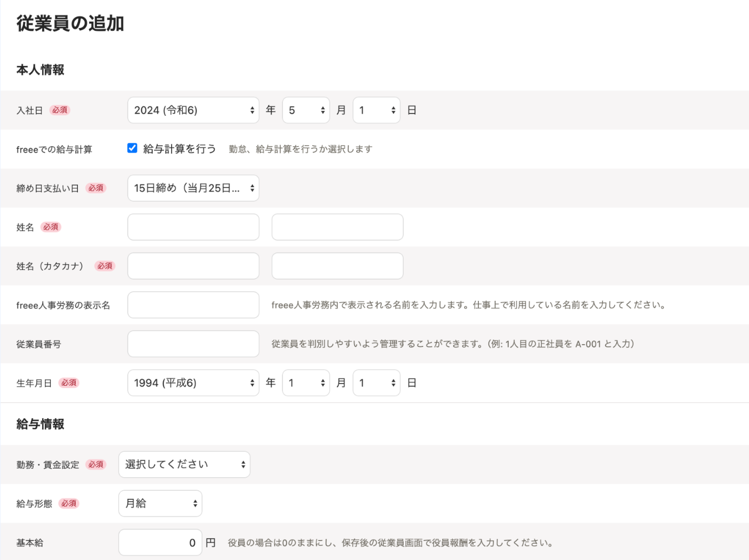Click the 勤務・賃金設定 field label
The image size is (749, 560).
(48, 465)
